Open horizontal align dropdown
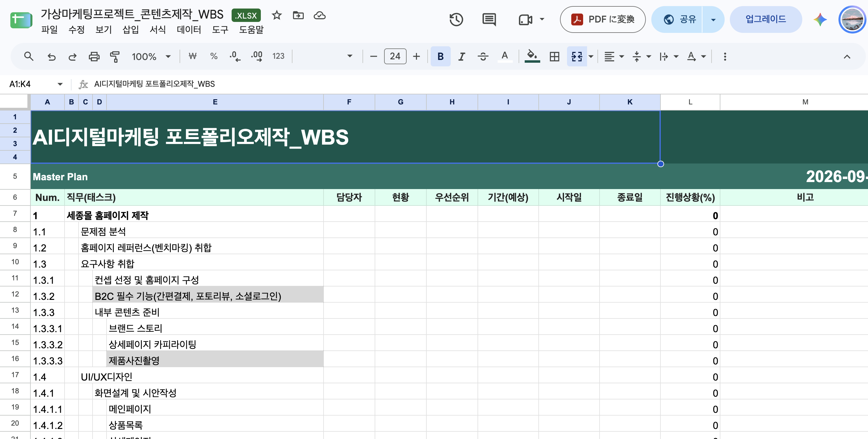Viewport: 868px width, 439px height. pyautogui.click(x=614, y=56)
